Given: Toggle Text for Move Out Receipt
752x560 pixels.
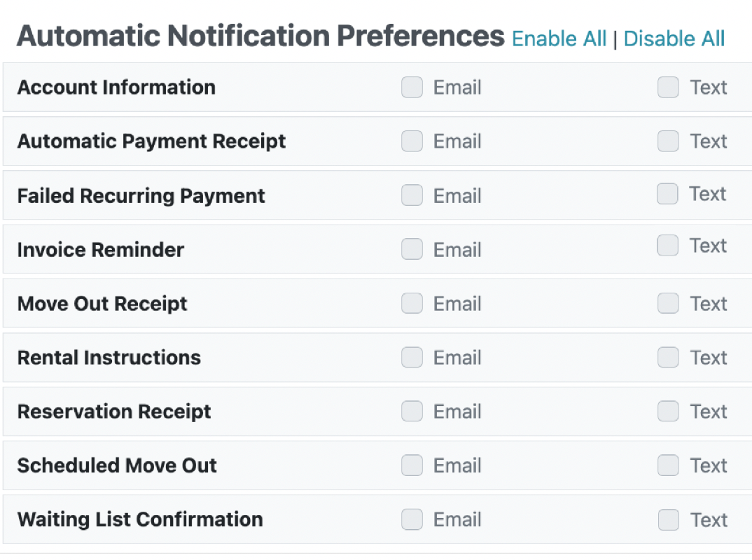Looking at the screenshot, I should (x=668, y=303).
